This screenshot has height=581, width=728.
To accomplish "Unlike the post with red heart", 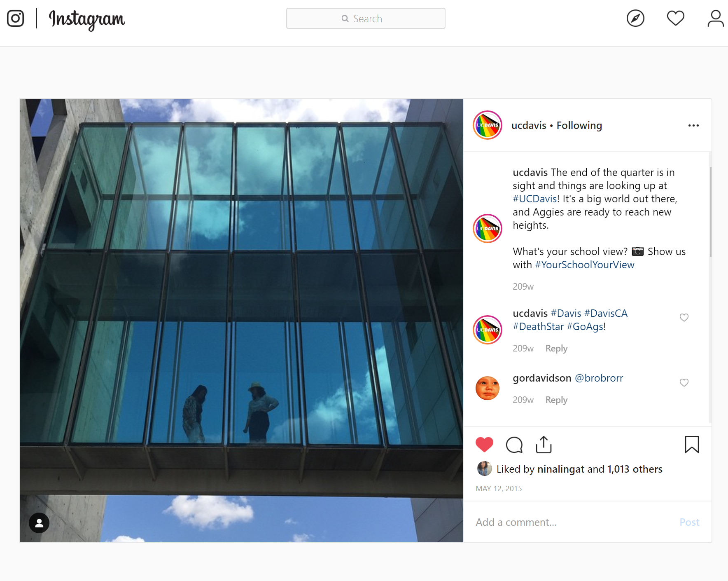I will (484, 445).
